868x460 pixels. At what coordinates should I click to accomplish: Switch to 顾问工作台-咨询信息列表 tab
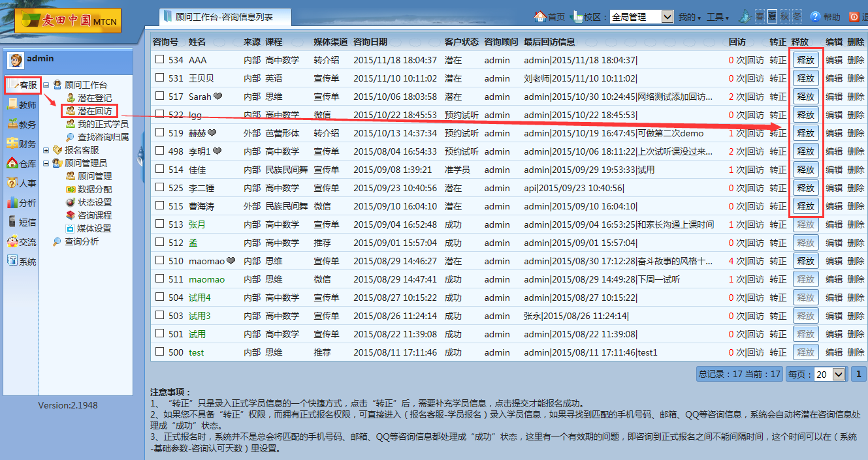click(x=225, y=17)
